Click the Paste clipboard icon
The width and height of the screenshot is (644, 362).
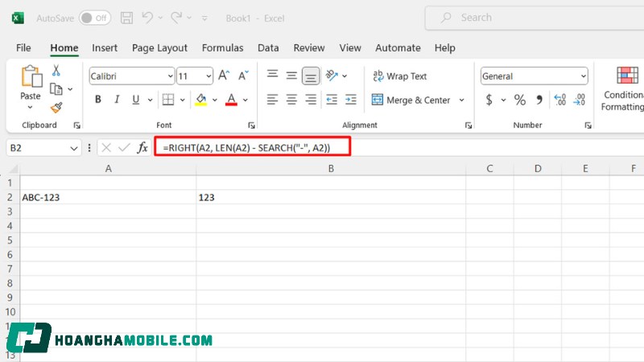point(31,76)
